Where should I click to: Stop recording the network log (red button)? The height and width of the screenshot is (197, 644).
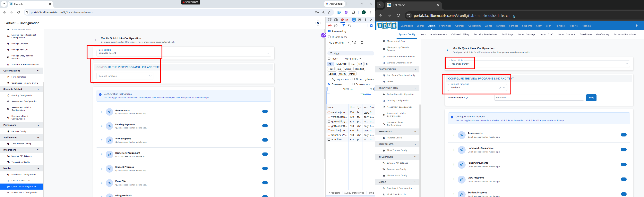pyautogui.click(x=330, y=25)
